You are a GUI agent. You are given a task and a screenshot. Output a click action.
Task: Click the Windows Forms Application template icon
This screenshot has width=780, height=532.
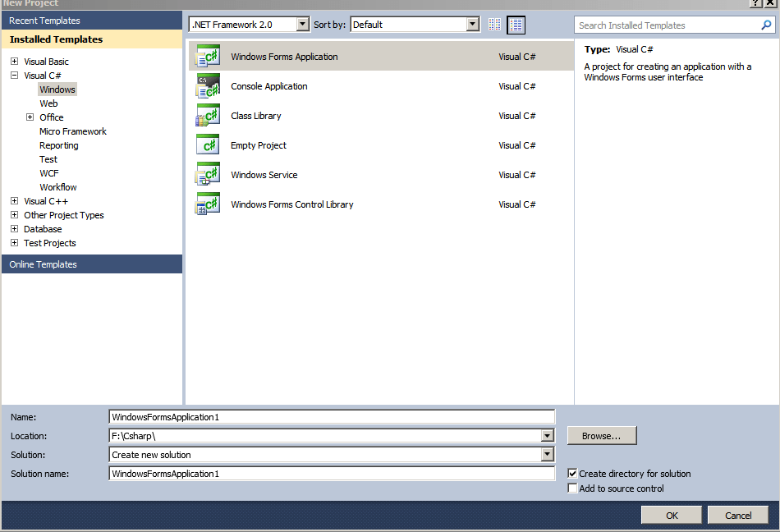coord(207,57)
